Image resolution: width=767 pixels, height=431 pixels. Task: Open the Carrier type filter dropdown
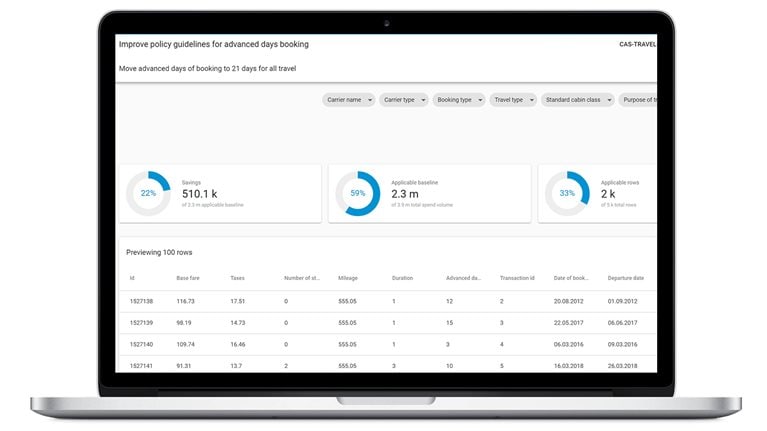click(404, 100)
